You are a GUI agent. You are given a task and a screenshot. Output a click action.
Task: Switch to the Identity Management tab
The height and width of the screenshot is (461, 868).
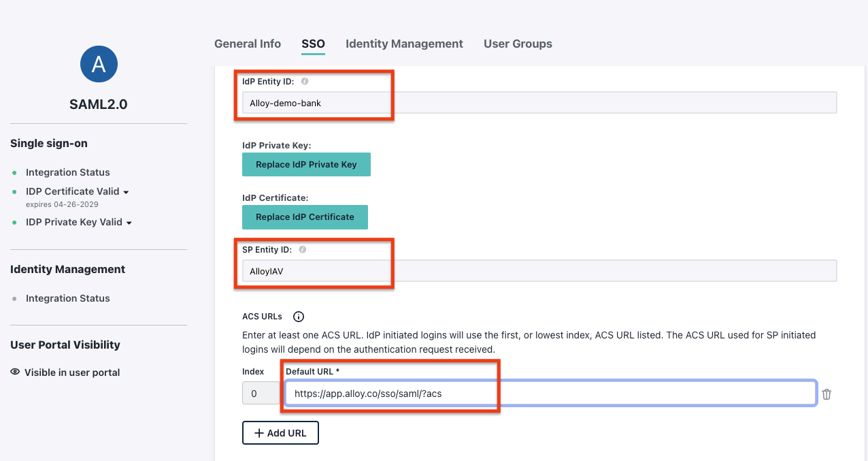click(404, 44)
